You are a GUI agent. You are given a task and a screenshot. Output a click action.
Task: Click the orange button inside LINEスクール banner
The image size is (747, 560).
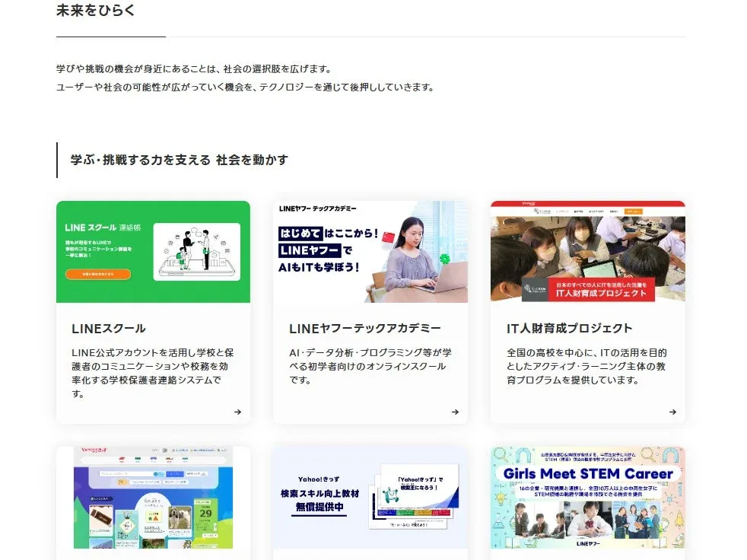100,275
